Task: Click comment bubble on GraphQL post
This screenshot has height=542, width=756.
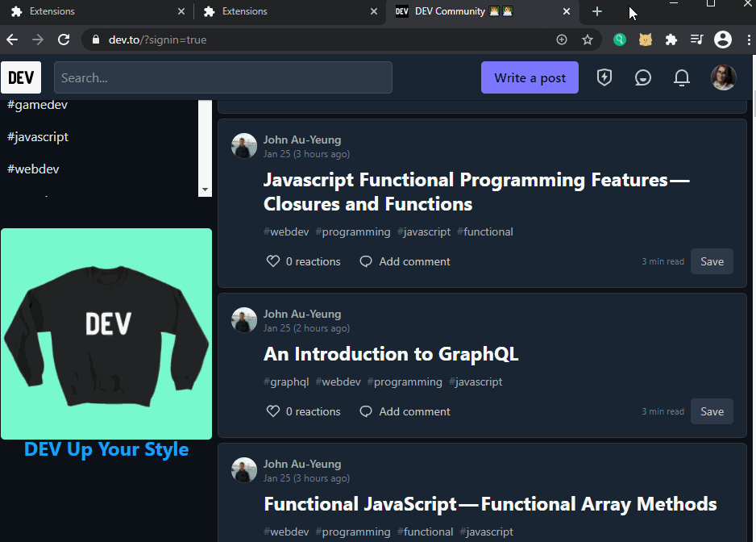Action: coord(366,411)
